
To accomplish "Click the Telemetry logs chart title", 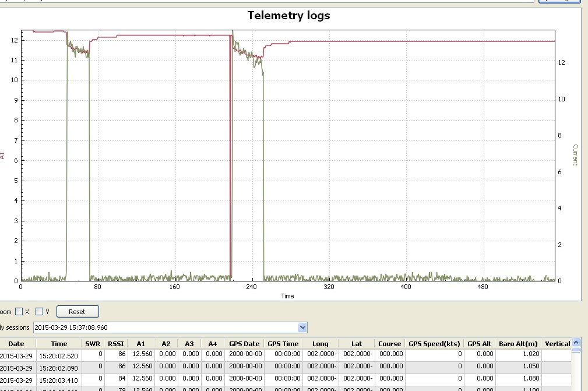I will tap(288, 16).
